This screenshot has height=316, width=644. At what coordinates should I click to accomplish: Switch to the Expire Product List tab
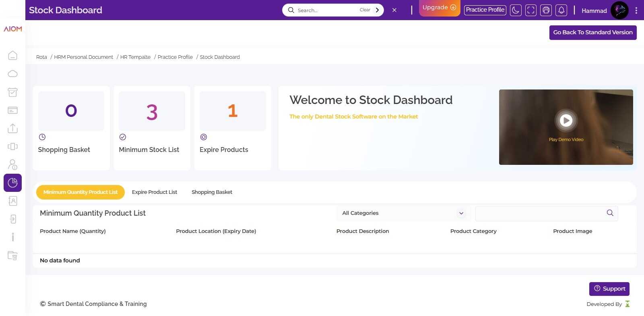[x=155, y=192]
